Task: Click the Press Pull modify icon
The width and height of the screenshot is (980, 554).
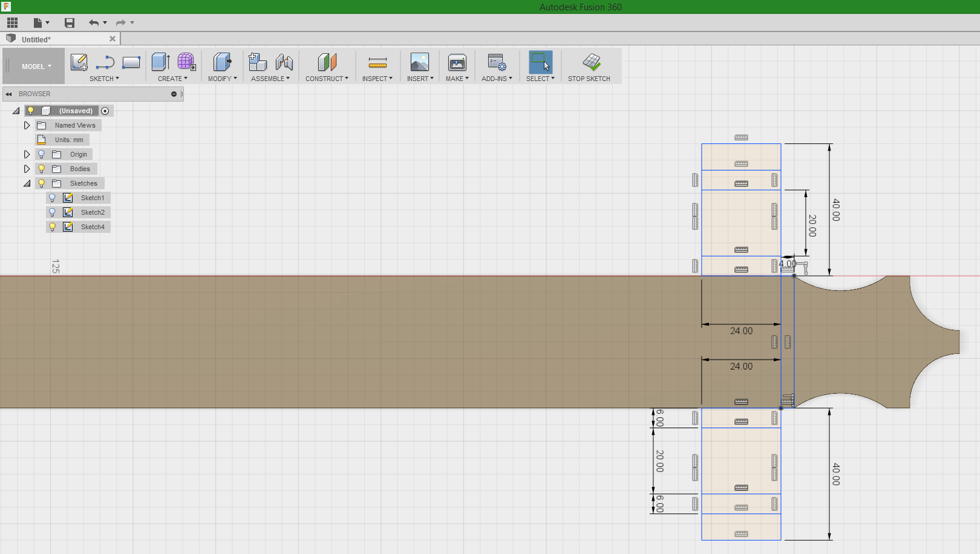Action: [x=223, y=62]
